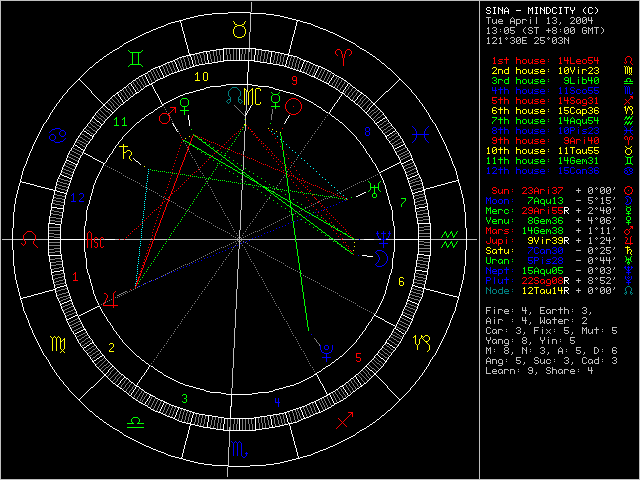This screenshot has width=640, height=480.
Task: Click the Scorpio glyph on the wheel
Action: [x=240, y=448]
